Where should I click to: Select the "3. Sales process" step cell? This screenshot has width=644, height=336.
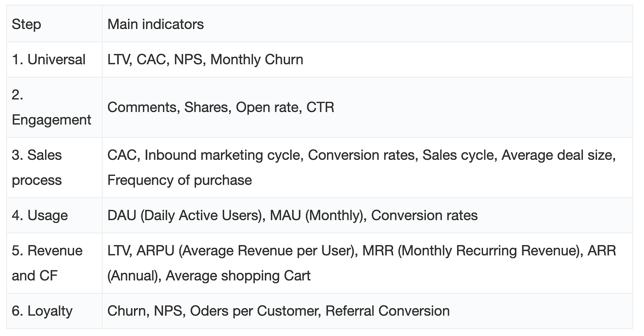37,167
